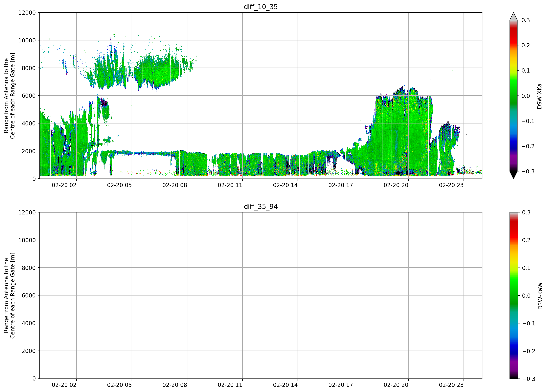Select the diff_35_94 y-axis range label
547x392 pixels.
tap(9, 295)
